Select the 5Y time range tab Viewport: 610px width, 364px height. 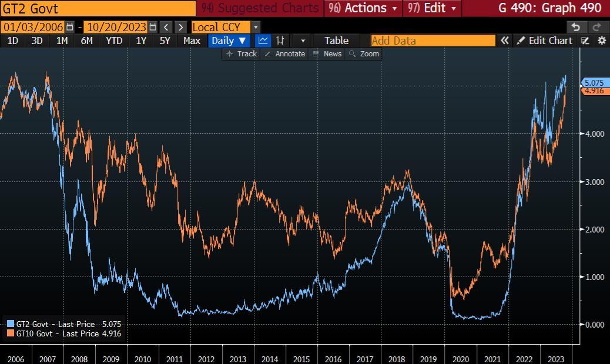click(165, 41)
